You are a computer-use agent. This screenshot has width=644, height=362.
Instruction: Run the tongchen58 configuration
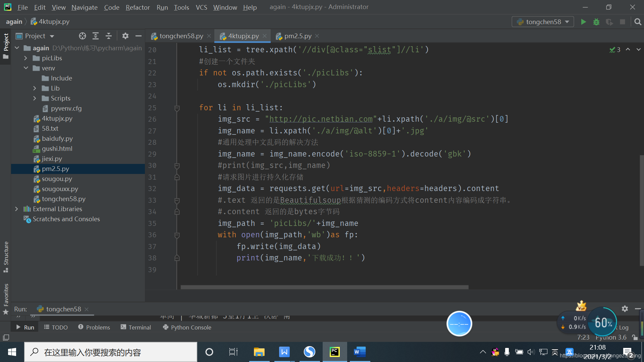click(583, 22)
